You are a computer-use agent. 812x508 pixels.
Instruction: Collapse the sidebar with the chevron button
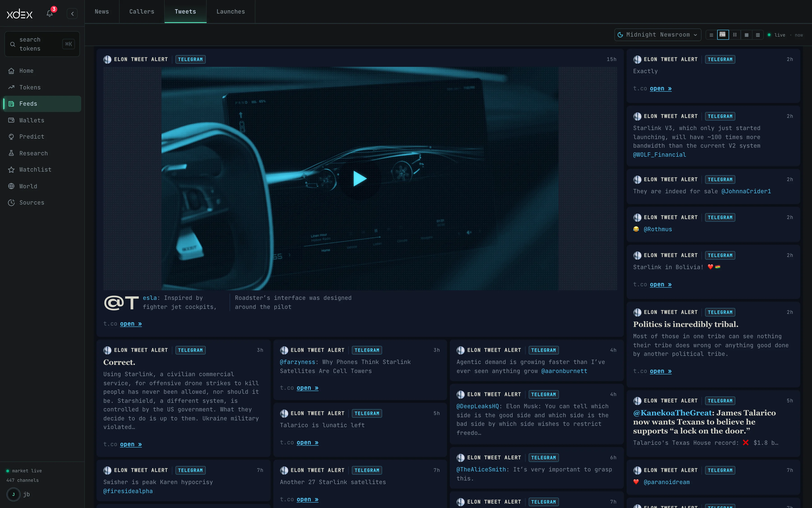pyautogui.click(x=72, y=14)
